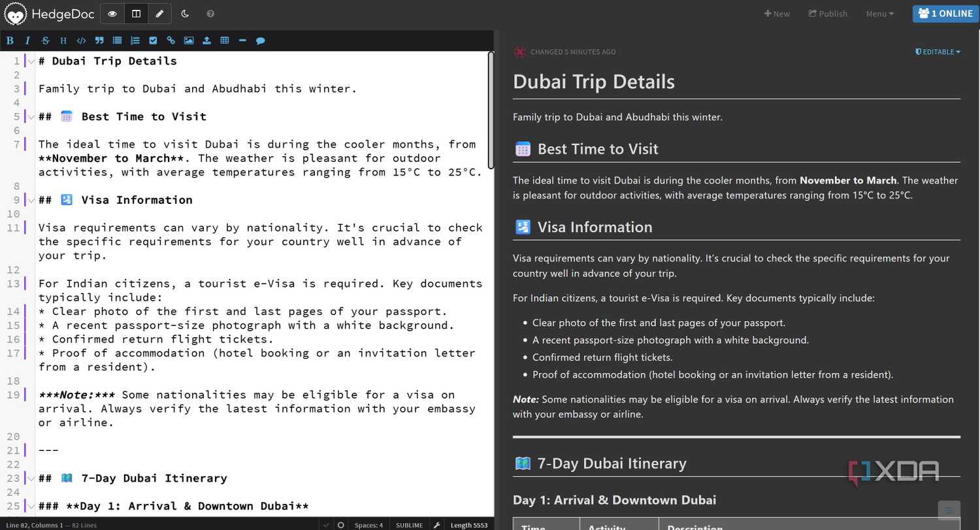Image resolution: width=980 pixels, height=530 pixels.
Task: Insert a horizontal line from the toolbar
Action: pyautogui.click(x=242, y=41)
